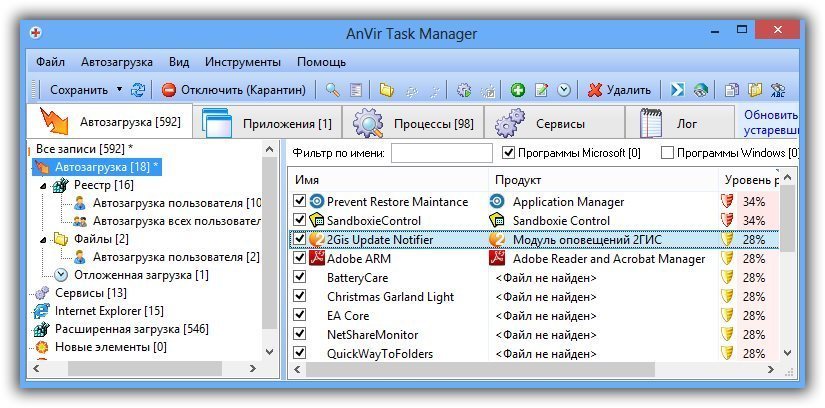Click the yellow folder icon in toolbar

click(x=387, y=90)
